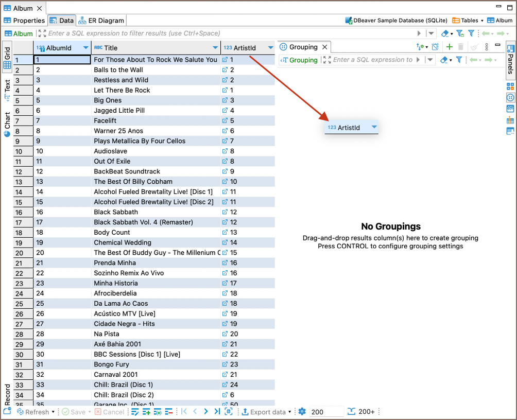
Task: Jump to the last page of results
Action: tap(217, 411)
